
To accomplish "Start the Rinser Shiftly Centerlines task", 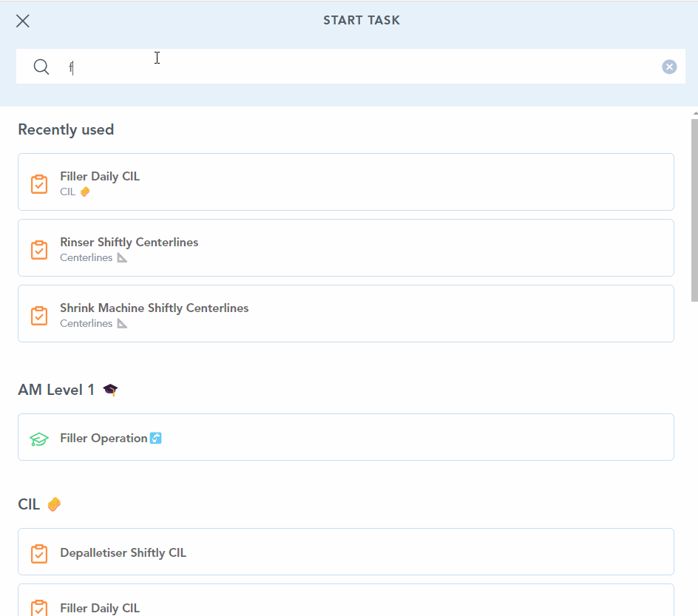I will coord(345,248).
